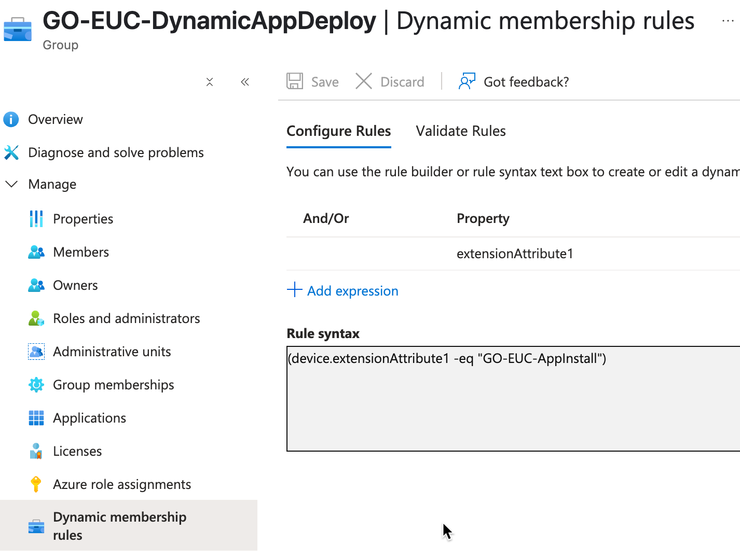Click the Administrative units icon
Image resolution: width=740 pixels, height=560 pixels.
pos(36,352)
